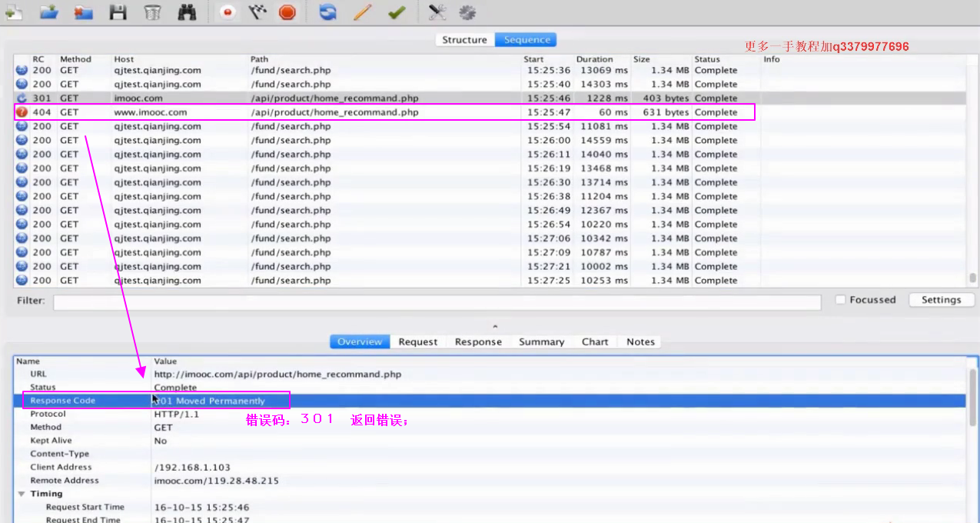
Task: Collapse the Timing section disclosure triangle
Action: (x=22, y=494)
